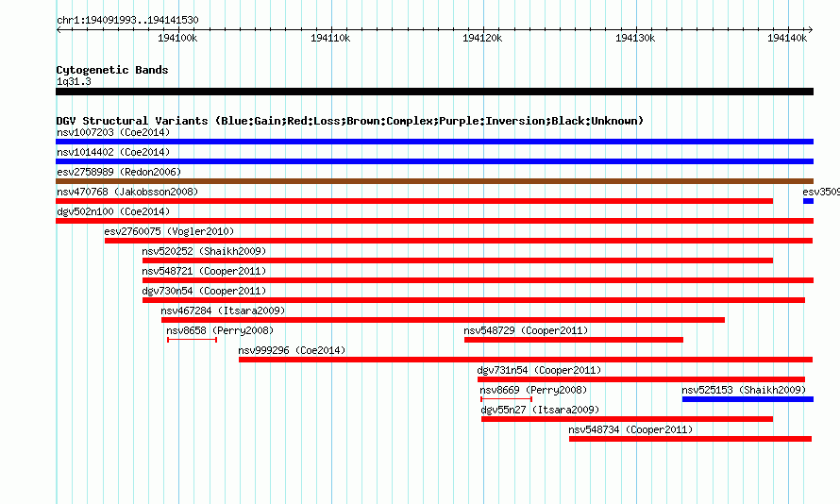Select the nsv470768 red loss bar
This screenshot has height=504, width=840.
(414, 201)
